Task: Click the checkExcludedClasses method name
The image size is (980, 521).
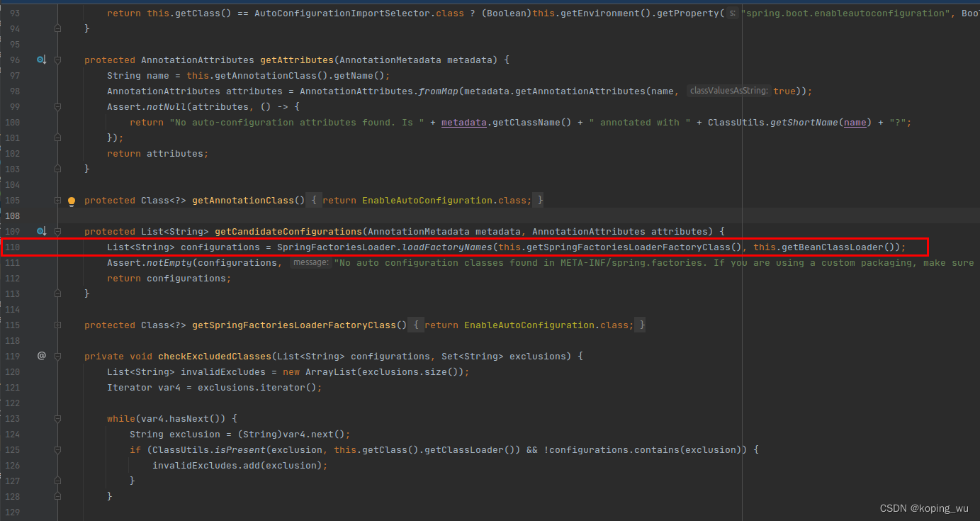Action: tap(215, 357)
